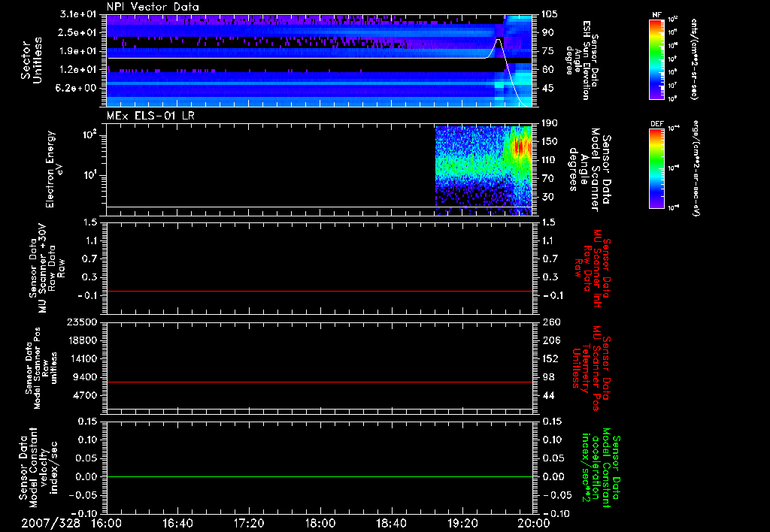Click the 10² electron energy tick
Viewport: 770px width, 532px height.
[x=89, y=135]
